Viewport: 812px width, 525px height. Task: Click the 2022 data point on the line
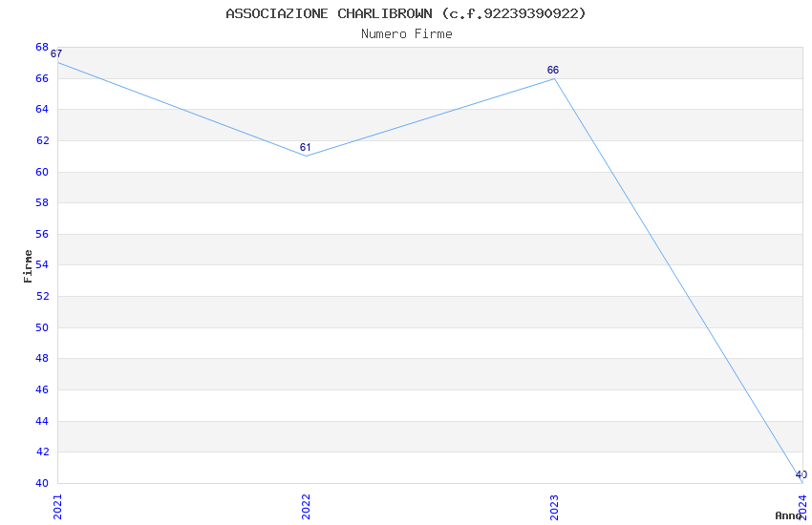tap(306, 156)
